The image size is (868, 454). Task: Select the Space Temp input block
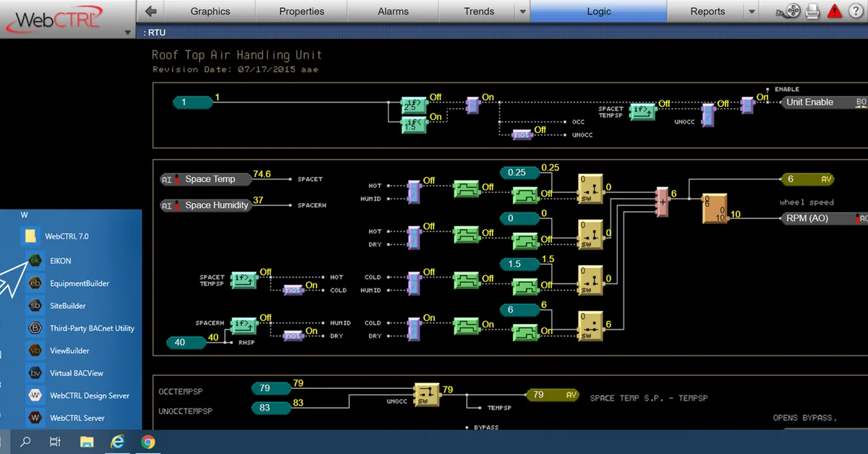205,179
